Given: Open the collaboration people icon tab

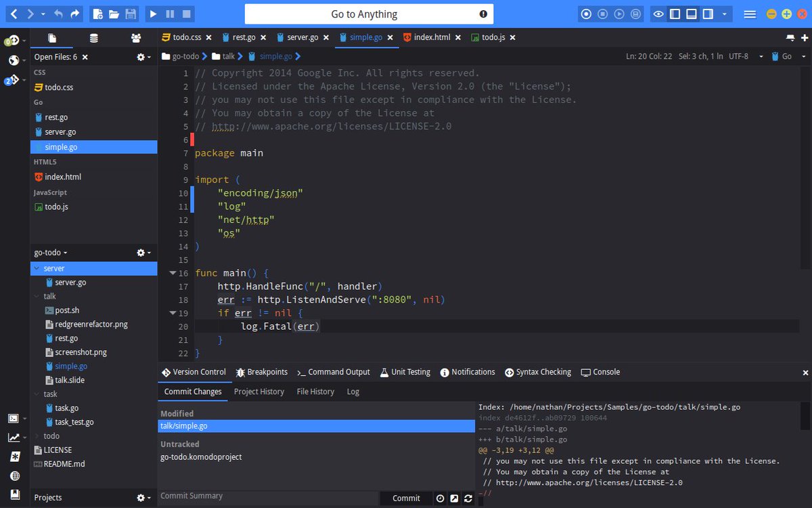Looking at the screenshot, I should (136, 38).
